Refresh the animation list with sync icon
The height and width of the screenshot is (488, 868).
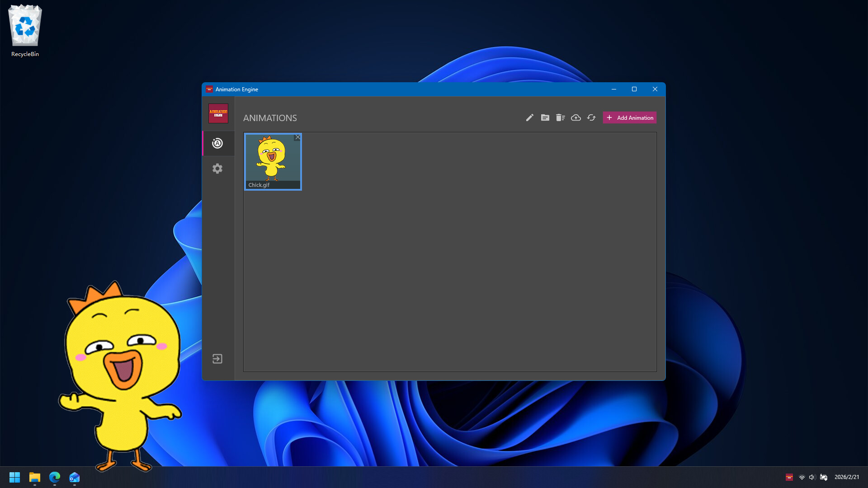591,117
